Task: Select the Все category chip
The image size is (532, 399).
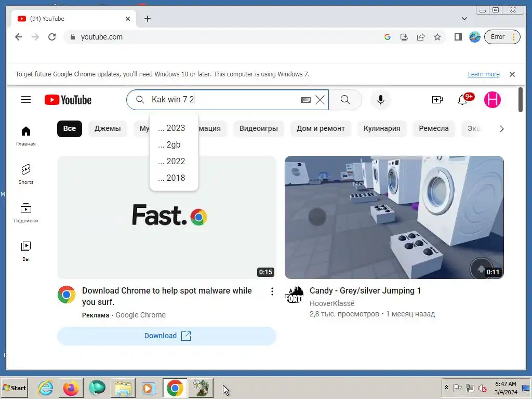Action: 70,129
